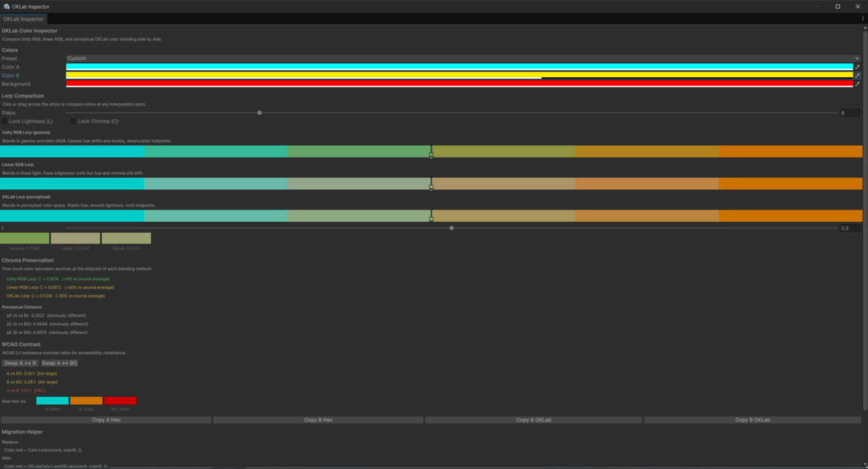The height and width of the screenshot is (469, 868).
Task: Click 'A vs BG: 3.19:1 [AA-large]' result
Action: [x=31, y=373]
